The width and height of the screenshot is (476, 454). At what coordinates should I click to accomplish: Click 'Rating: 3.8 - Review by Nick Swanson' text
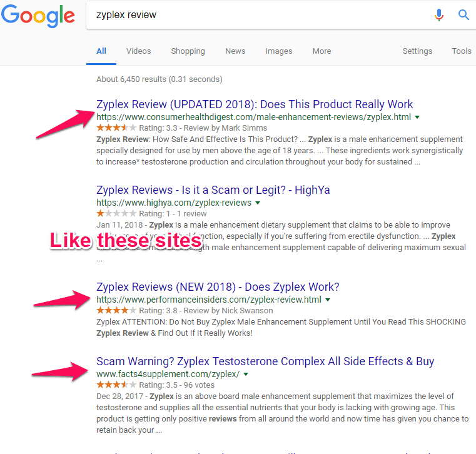(x=206, y=311)
